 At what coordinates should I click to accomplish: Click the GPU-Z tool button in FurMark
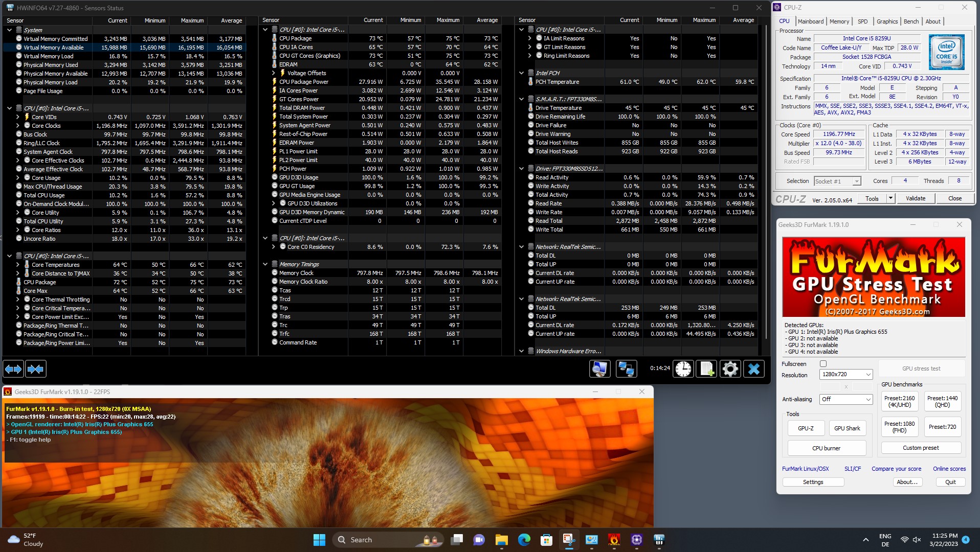pos(806,428)
